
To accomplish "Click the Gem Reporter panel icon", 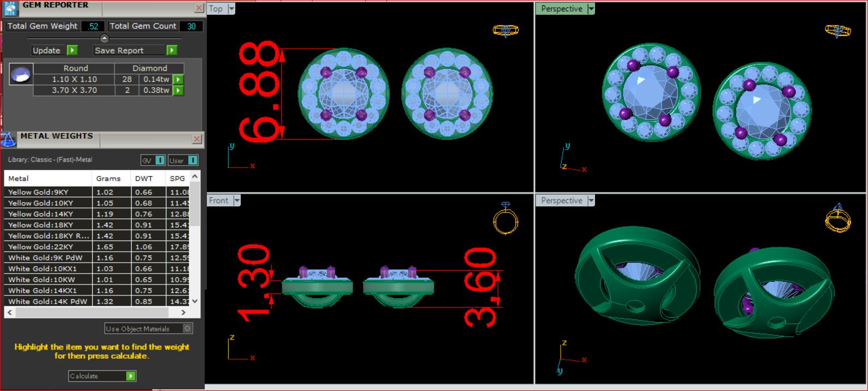I will [10, 8].
